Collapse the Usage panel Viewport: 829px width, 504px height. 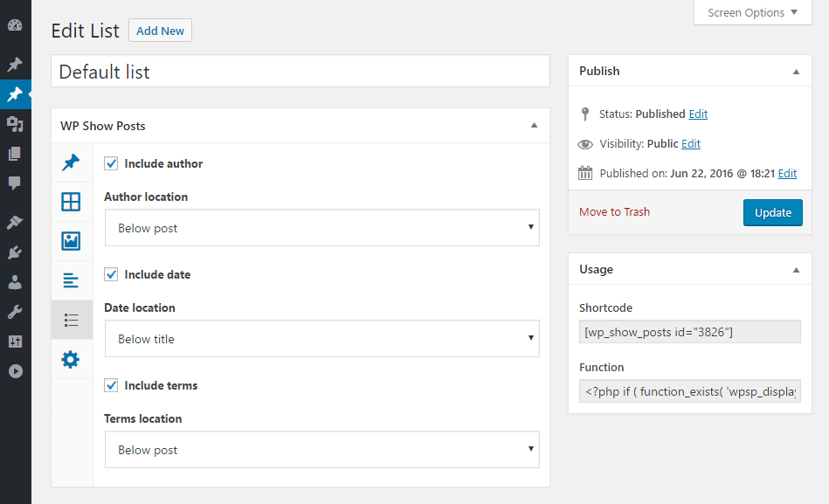coord(796,270)
